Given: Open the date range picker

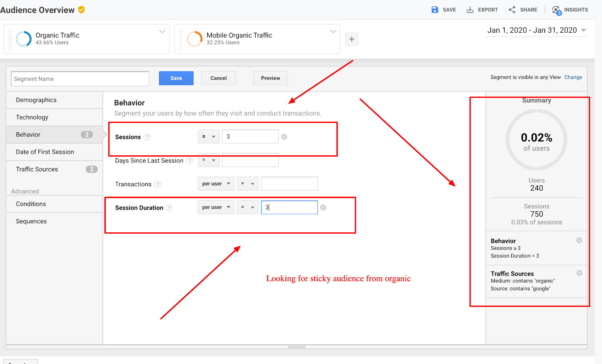Looking at the screenshot, I should [537, 30].
